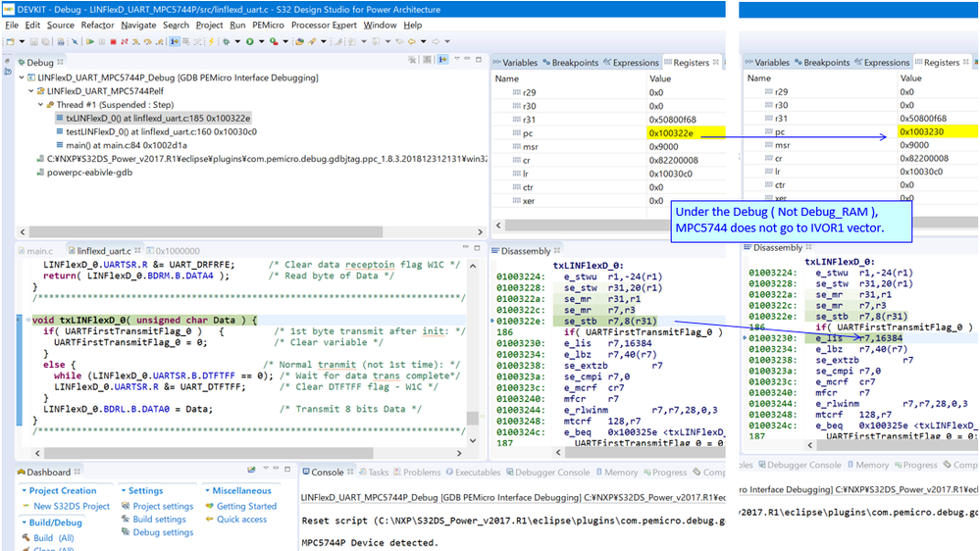The width and height of the screenshot is (980, 551).
Task: Click the green bug Debug launch icon
Action: click(x=227, y=42)
